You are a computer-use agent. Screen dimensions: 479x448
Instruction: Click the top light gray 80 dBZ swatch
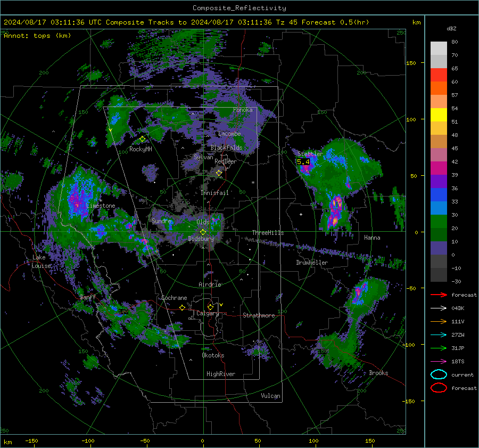(439, 48)
